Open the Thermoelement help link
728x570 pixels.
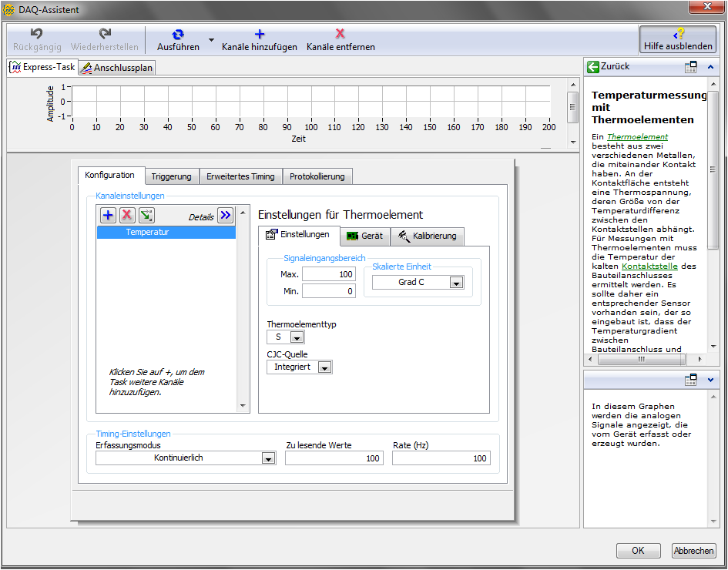637,136
